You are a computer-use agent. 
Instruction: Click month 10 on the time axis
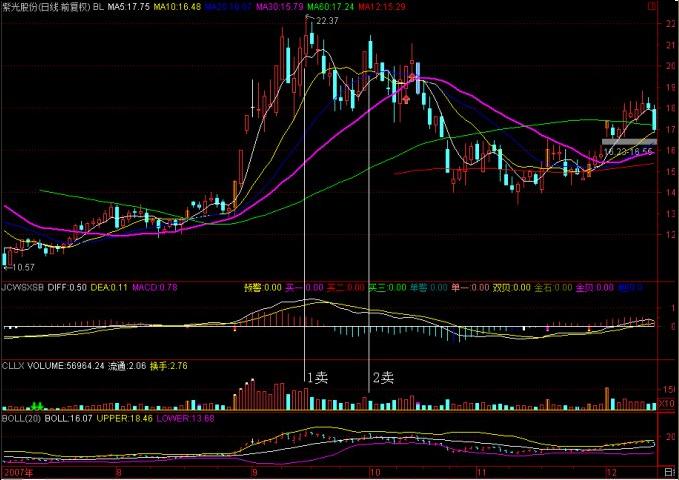click(x=372, y=471)
